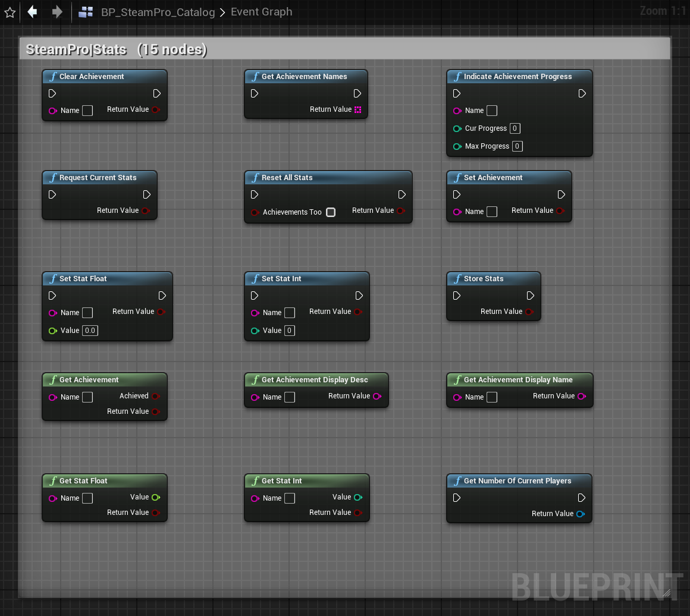This screenshot has width=690, height=616.
Task: Open BP_SteamPro_Catalog breadcrumb
Action: (x=158, y=12)
